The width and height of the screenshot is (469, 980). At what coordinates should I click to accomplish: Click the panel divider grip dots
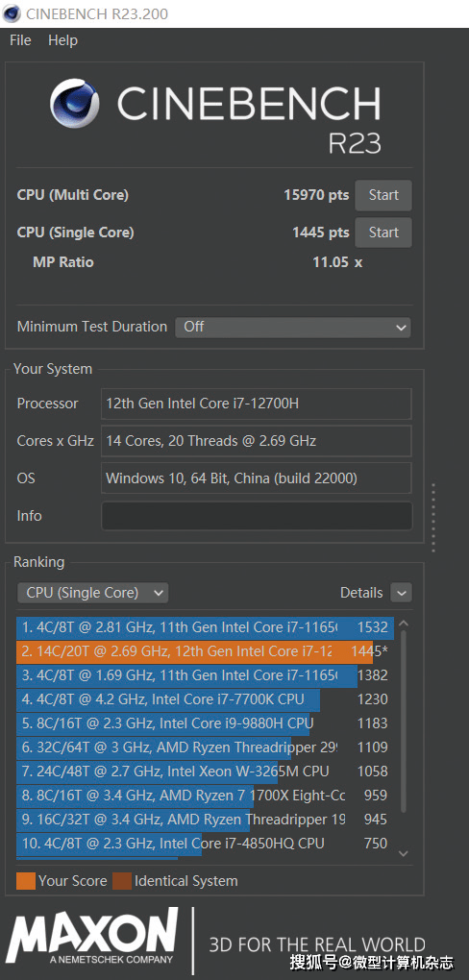432,518
